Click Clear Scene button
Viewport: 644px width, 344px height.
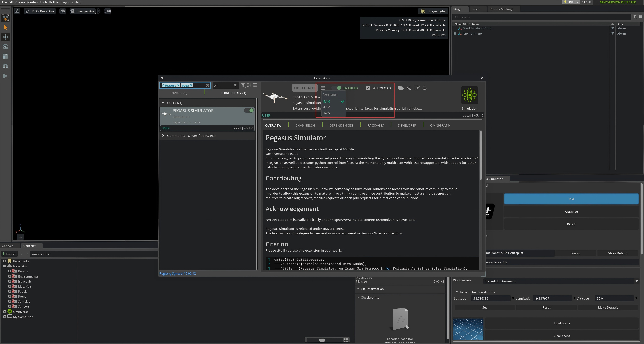[x=562, y=336]
